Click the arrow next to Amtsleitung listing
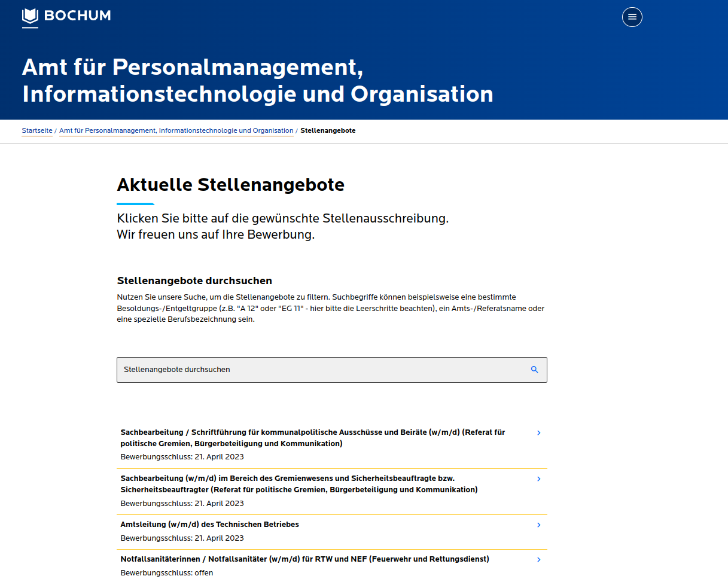Image resolution: width=728 pixels, height=579 pixels. (x=538, y=525)
